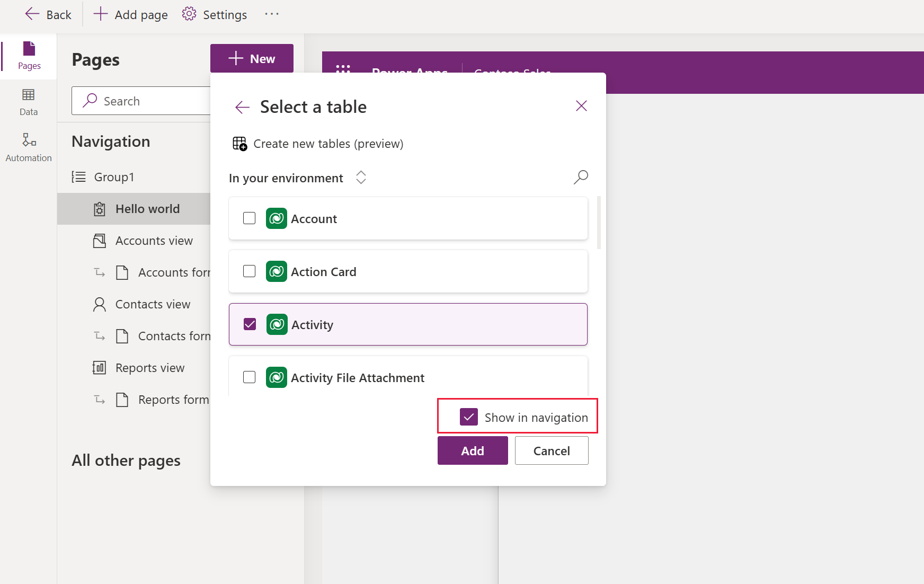Click the Add button to confirm
This screenshot has height=584, width=924.
pos(472,450)
